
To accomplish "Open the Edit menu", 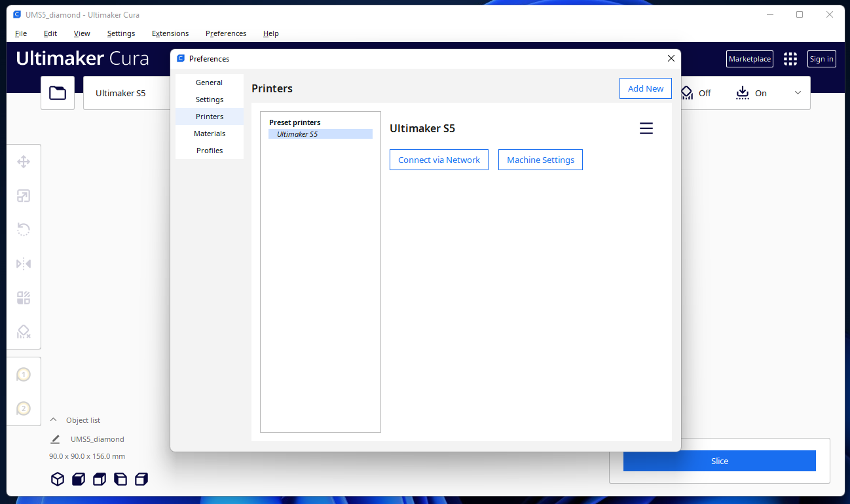I will [x=50, y=33].
